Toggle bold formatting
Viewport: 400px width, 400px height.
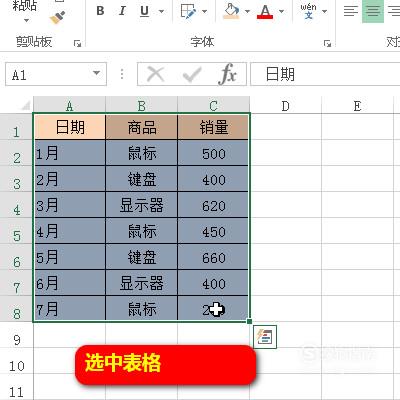pyautogui.click(x=100, y=11)
